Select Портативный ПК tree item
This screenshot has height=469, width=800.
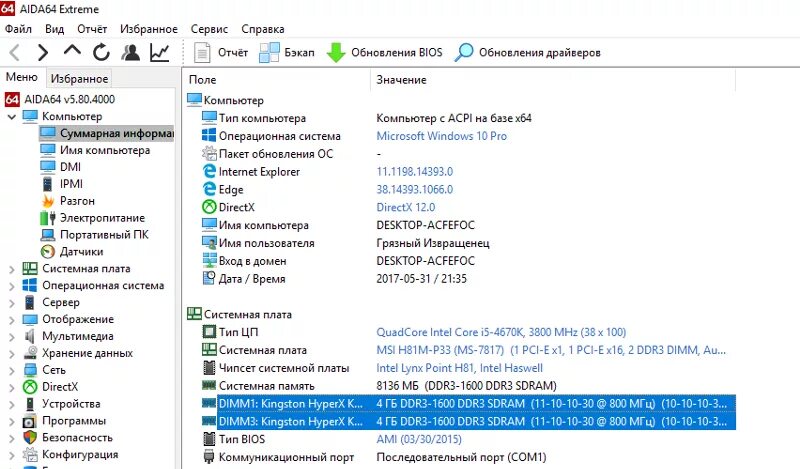94,235
